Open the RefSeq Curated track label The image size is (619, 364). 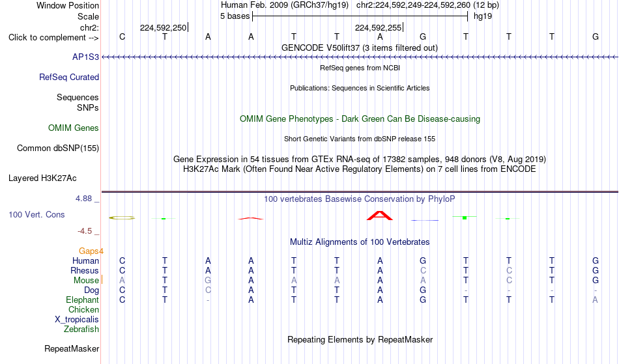(68, 77)
